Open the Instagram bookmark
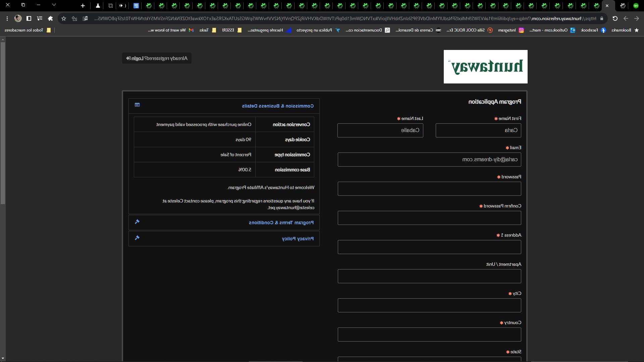644x362 pixels. pyautogui.click(x=511, y=30)
